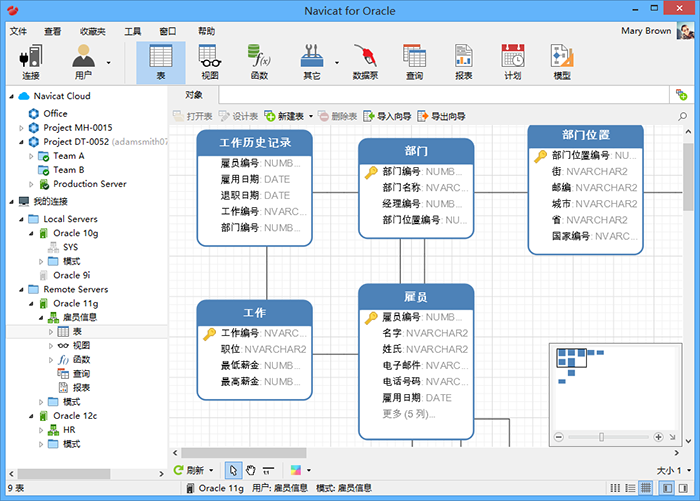Open the Window (窗口) menu
Screen dimensions: 700x501
click(167, 31)
